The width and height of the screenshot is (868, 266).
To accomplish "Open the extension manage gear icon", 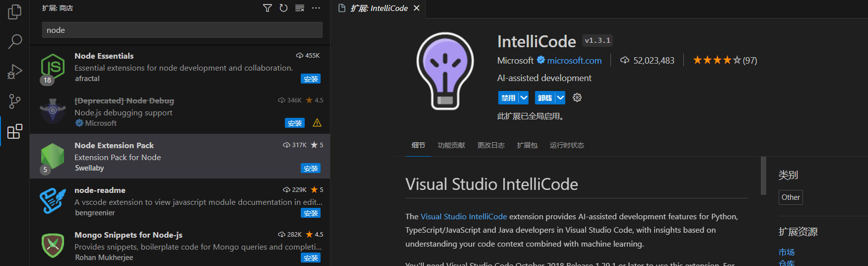I will [577, 97].
